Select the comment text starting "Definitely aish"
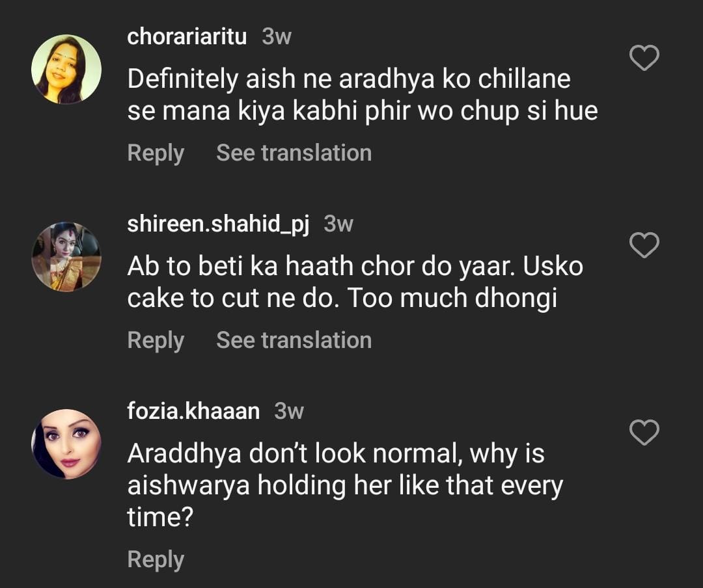Viewport: 703px width, 588px height. point(362,95)
